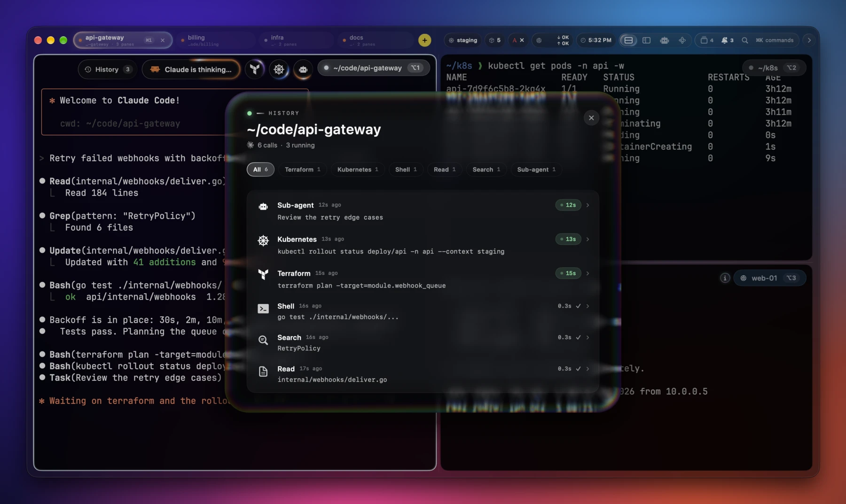Click the Read document icon in the history list
The height and width of the screenshot is (504, 846).
click(x=263, y=372)
